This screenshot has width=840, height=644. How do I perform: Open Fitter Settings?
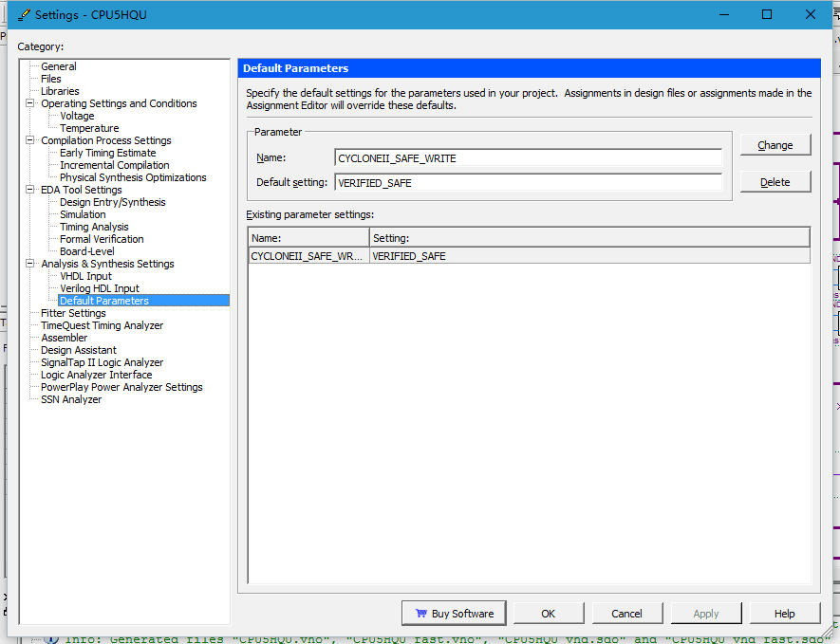pos(73,313)
